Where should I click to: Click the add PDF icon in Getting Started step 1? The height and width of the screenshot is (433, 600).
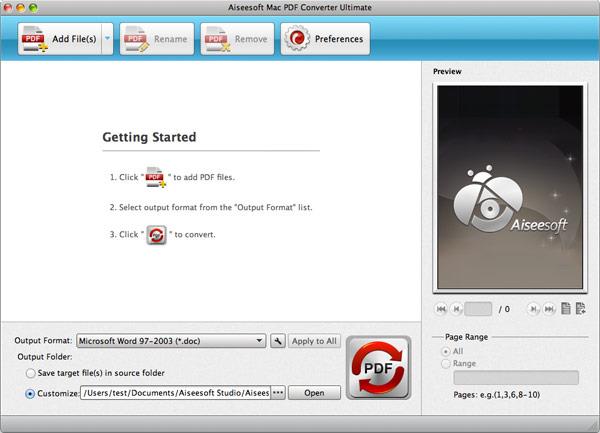[155, 177]
